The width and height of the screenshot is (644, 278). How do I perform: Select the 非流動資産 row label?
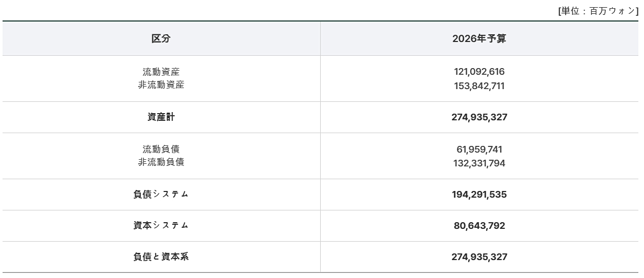161,85
